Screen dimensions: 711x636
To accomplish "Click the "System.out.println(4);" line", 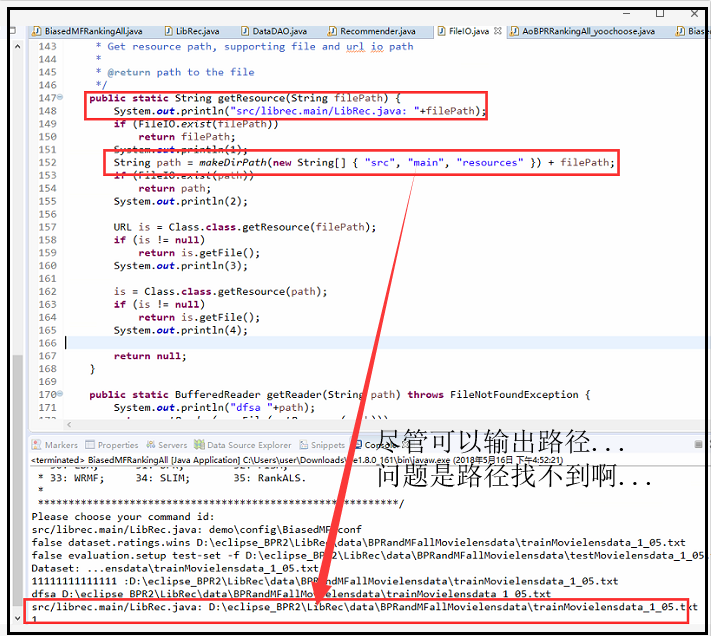I will coord(180,330).
